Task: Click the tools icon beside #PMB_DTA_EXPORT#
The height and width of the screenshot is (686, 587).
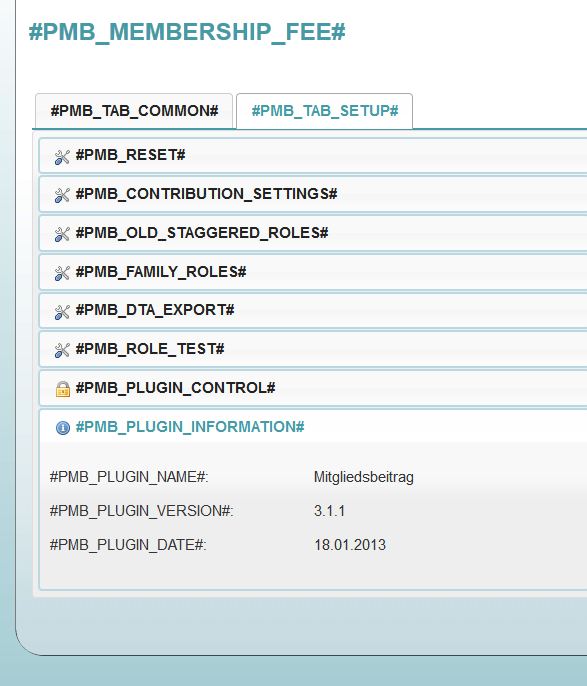Action: [x=62, y=312]
